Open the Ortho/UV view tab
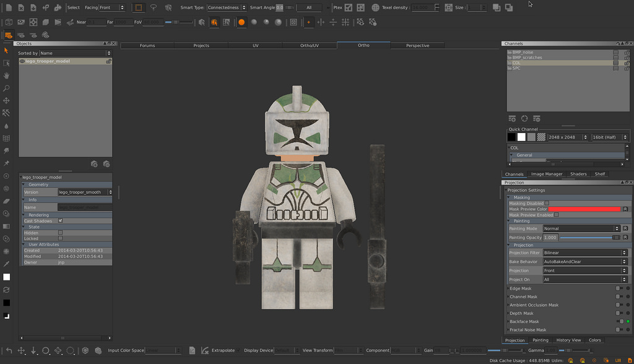 point(310,45)
